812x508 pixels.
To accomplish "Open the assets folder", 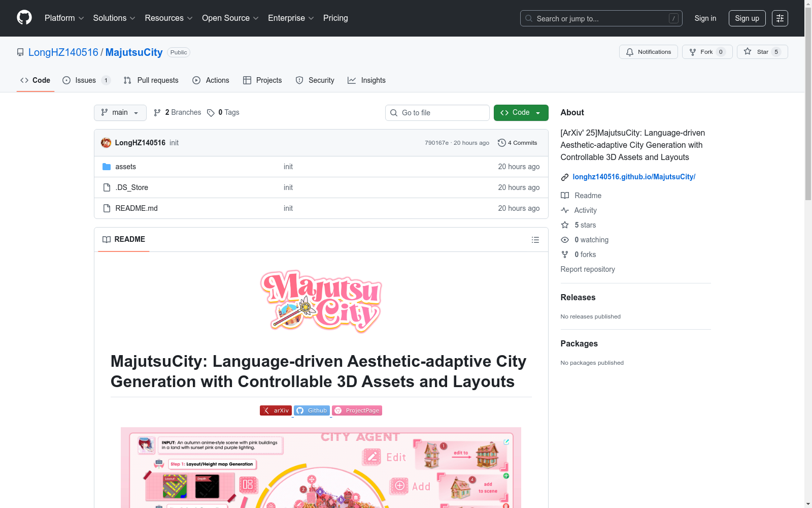I will coord(125,167).
